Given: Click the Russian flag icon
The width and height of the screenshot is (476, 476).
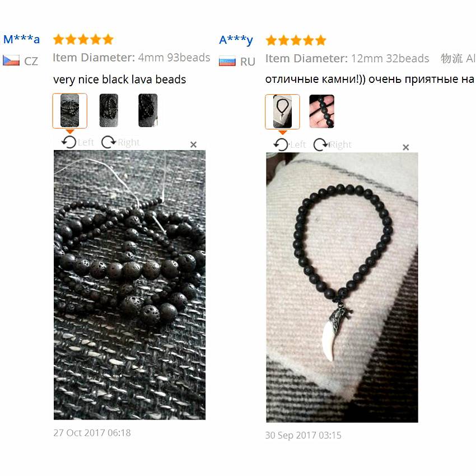Looking at the screenshot, I should (x=227, y=61).
